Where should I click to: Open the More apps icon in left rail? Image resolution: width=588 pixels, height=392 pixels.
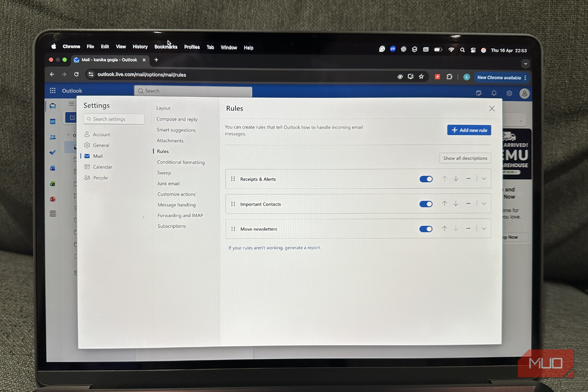pyautogui.click(x=53, y=214)
